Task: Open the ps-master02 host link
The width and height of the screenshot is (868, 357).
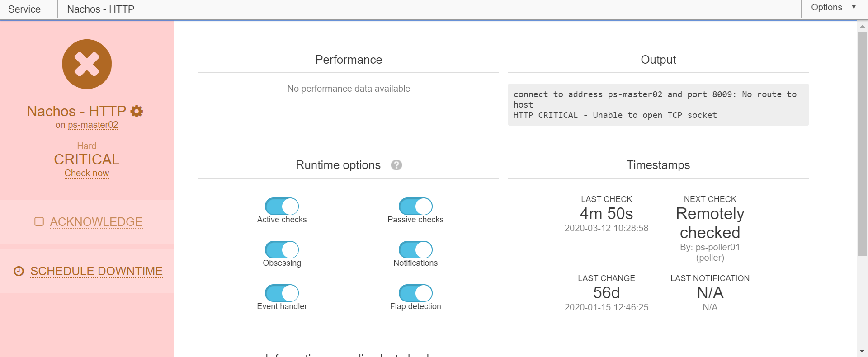Action: [93, 125]
